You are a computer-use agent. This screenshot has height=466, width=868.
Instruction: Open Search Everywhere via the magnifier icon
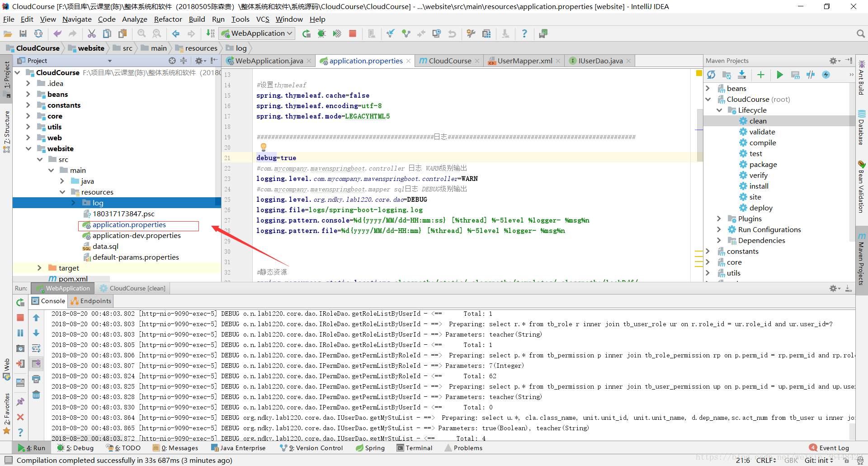pyautogui.click(x=861, y=33)
